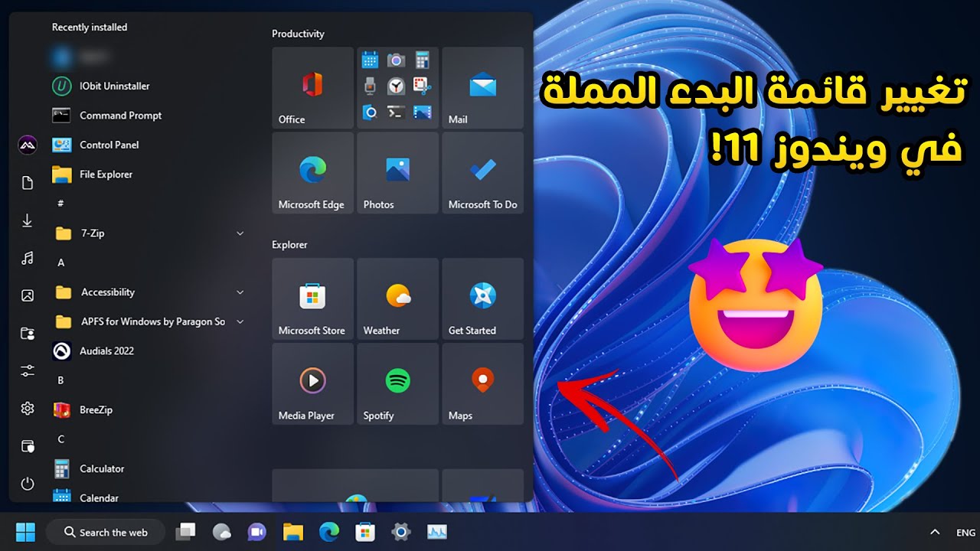
Task: Open Settings gear on the taskbar
Action: [401, 532]
